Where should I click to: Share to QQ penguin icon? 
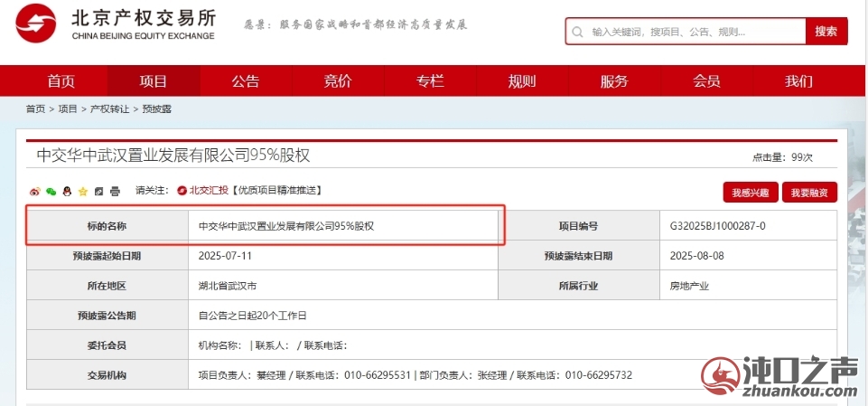click(67, 192)
